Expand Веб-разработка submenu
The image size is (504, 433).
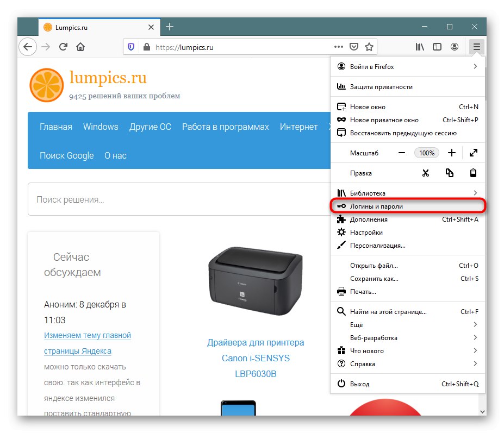click(x=408, y=337)
